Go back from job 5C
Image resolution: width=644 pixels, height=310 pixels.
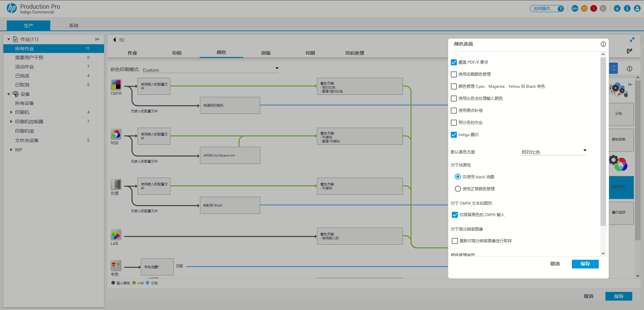point(115,40)
